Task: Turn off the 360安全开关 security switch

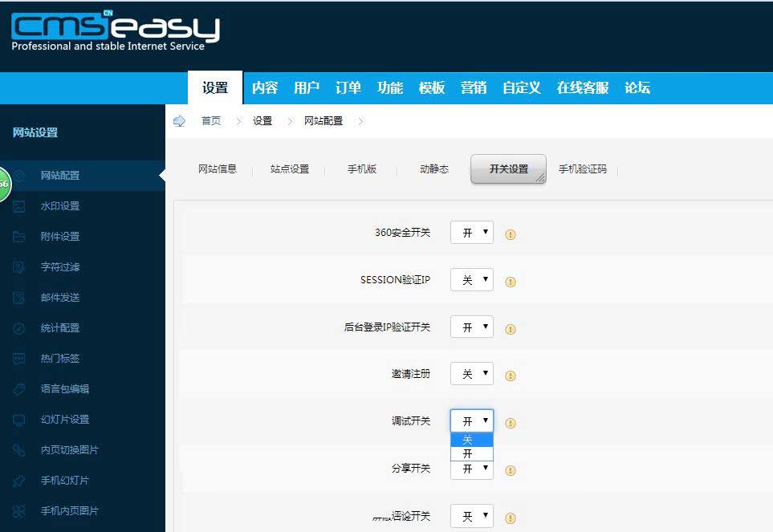Action: 471,232
